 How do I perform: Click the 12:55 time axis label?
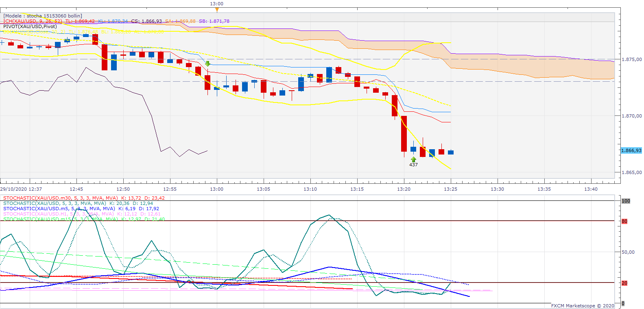tap(170, 189)
